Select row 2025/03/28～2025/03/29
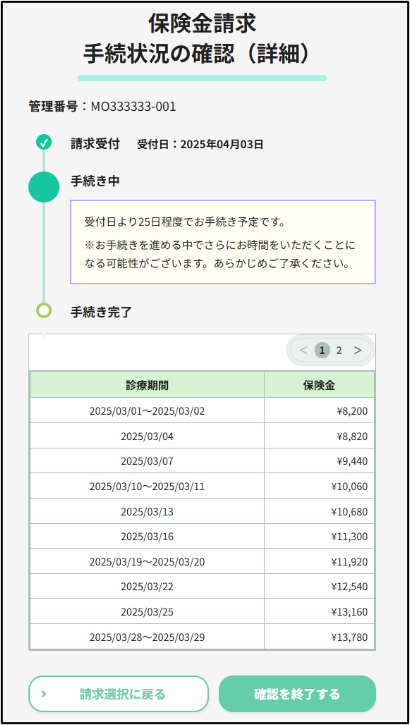410x725 pixels. [202, 637]
